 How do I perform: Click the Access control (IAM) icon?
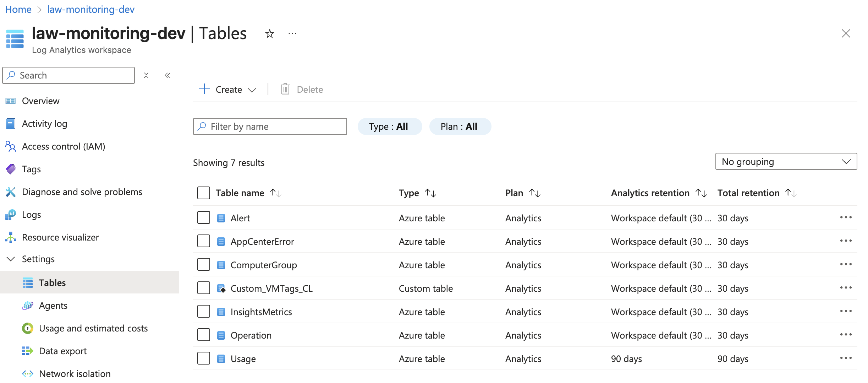click(10, 146)
